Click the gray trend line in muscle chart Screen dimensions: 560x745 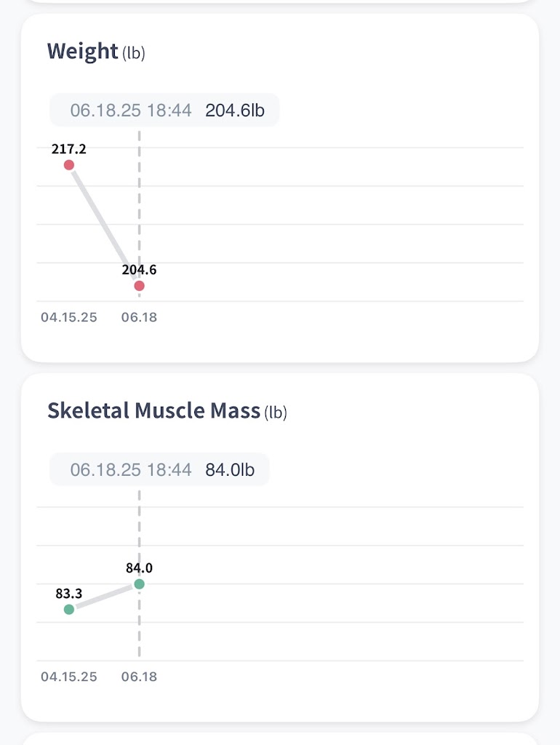click(x=104, y=597)
